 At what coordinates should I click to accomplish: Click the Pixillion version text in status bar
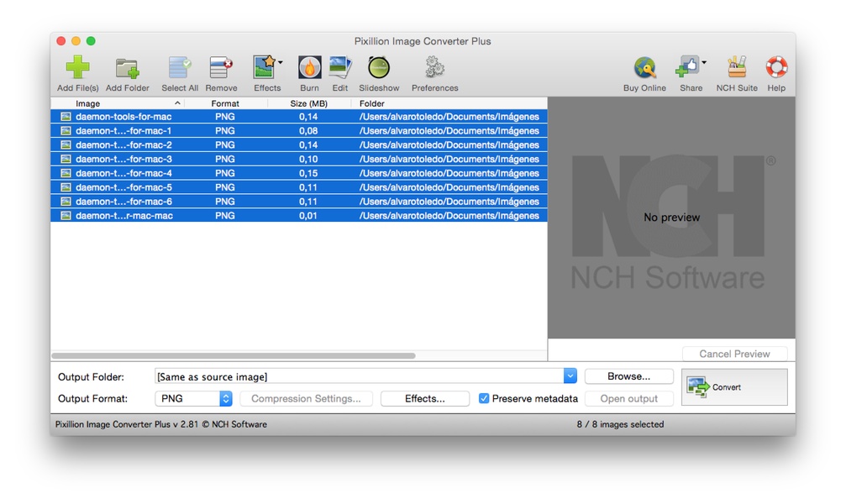pyautogui.click(x=160, y=424)
